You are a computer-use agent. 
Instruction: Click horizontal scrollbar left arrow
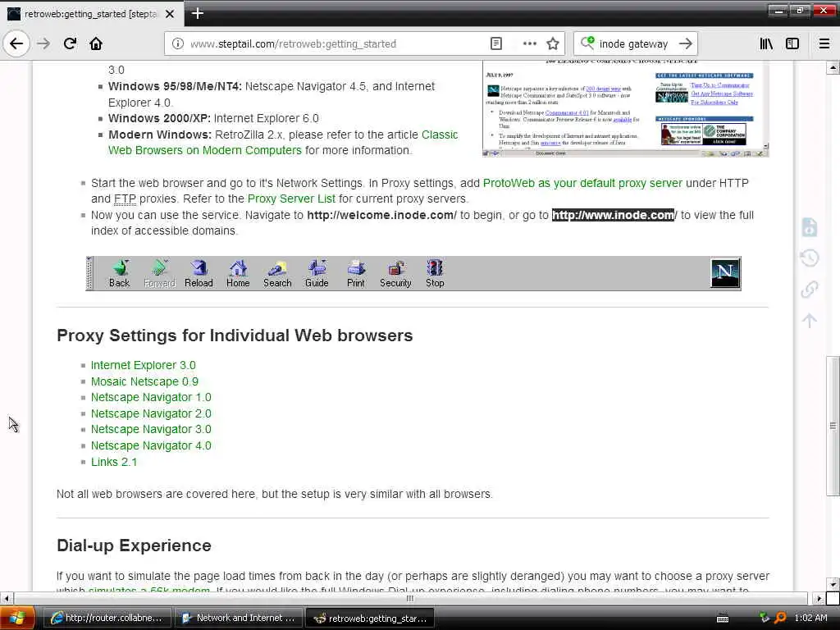tap(7, 598)
